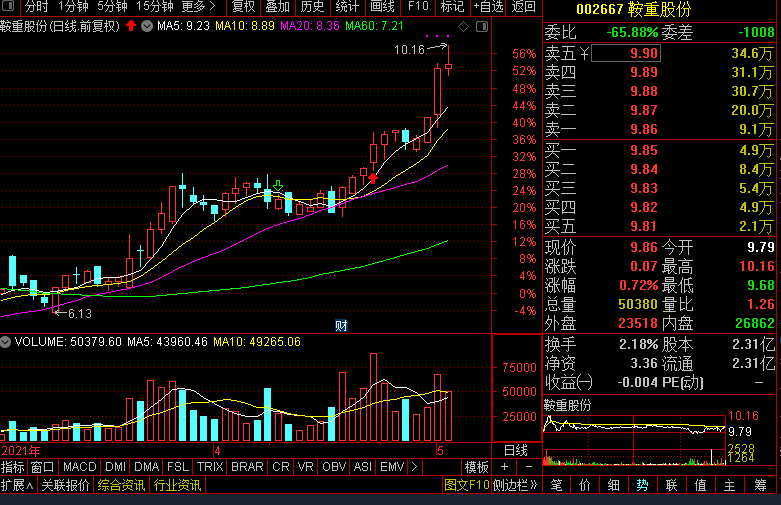The height and width of the screenshot is (505, 781).
Task: Select DMI indicator tab
Action: click(116, 467)
